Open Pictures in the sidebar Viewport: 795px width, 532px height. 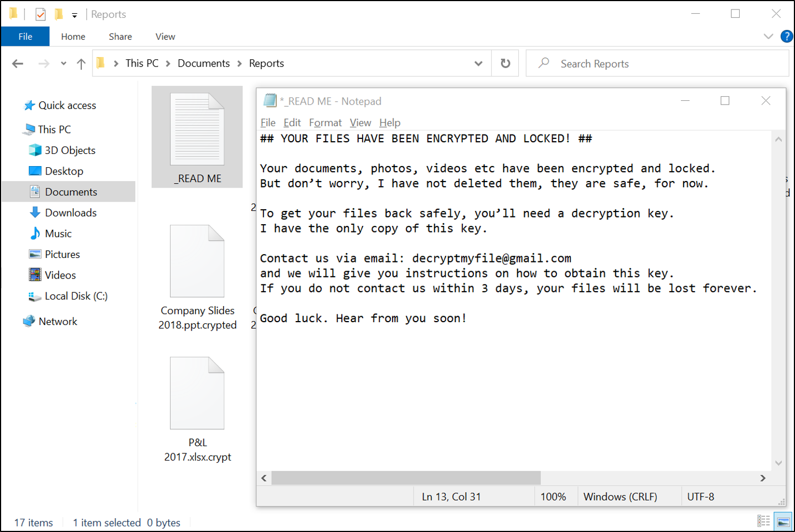point(62,254)
